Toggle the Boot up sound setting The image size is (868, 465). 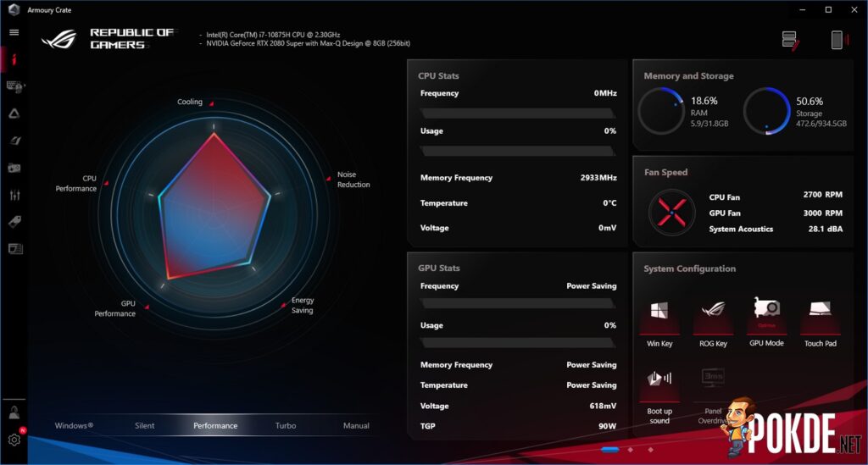(659, 383)
